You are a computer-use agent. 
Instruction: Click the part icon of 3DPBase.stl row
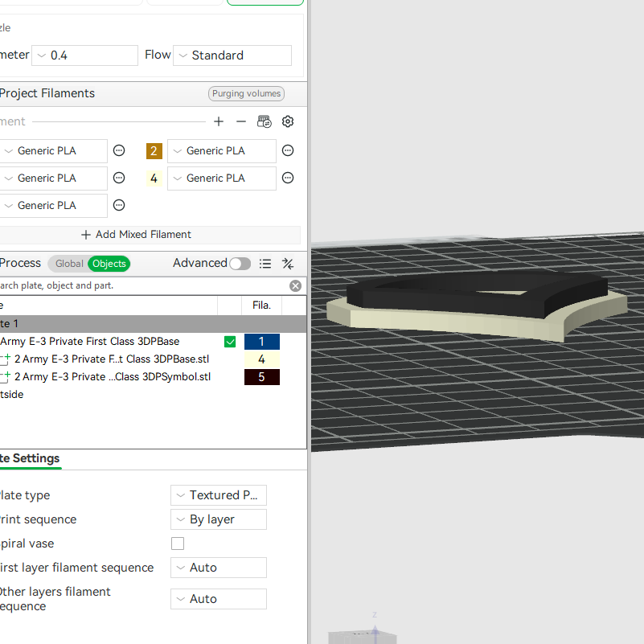[x=6, y=359]
